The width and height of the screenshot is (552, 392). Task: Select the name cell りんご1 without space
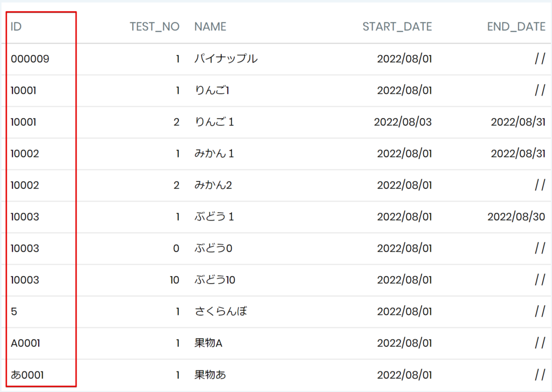click(x=212, y=90)
